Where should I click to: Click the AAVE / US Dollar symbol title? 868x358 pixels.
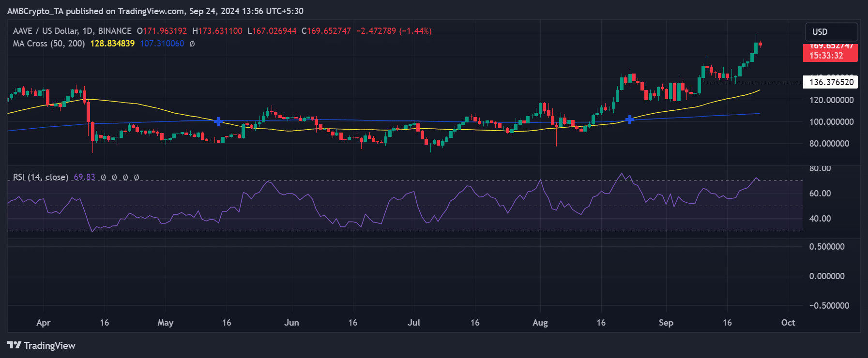click(72, 31)
